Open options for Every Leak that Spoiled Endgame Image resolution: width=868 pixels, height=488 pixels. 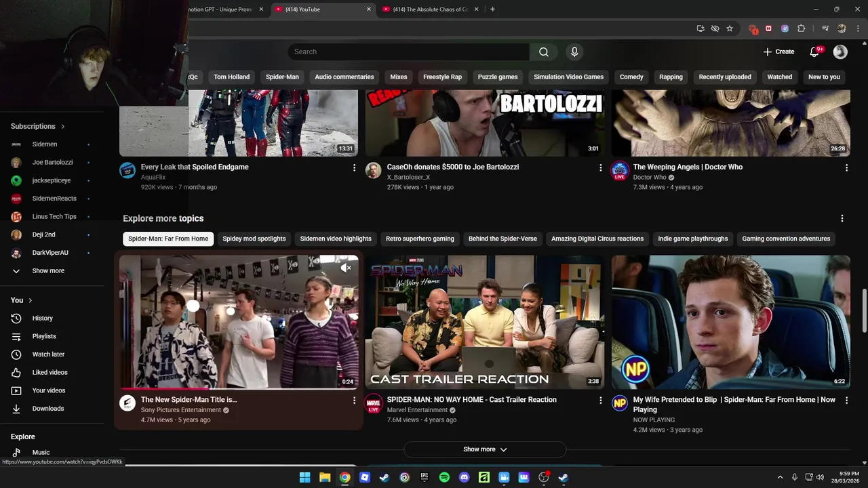(x=354, y=167)
